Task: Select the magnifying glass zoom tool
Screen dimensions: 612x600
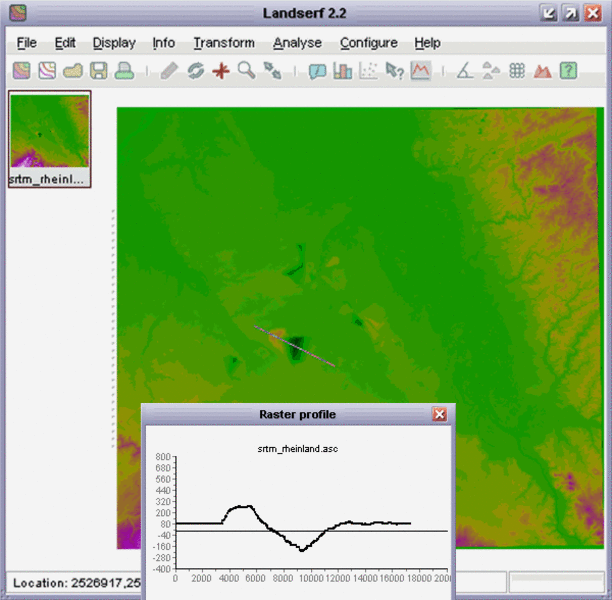Action: (x=246, y=71)
